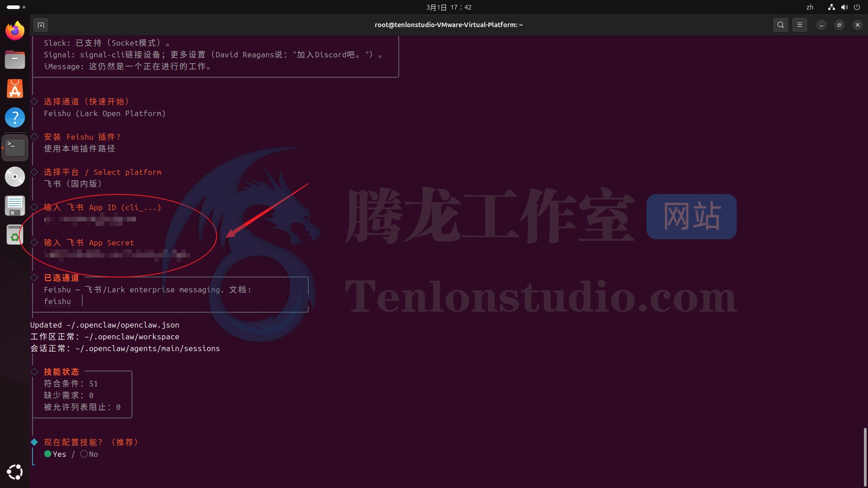Open the text editor dock icon
This screenshot has width=868, height=488.
pos(15,206)
